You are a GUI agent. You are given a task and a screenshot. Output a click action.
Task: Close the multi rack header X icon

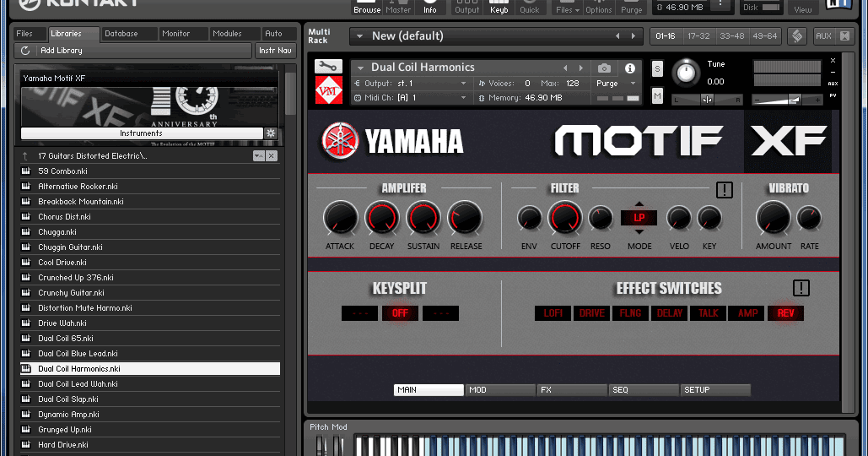coord(844,36)
